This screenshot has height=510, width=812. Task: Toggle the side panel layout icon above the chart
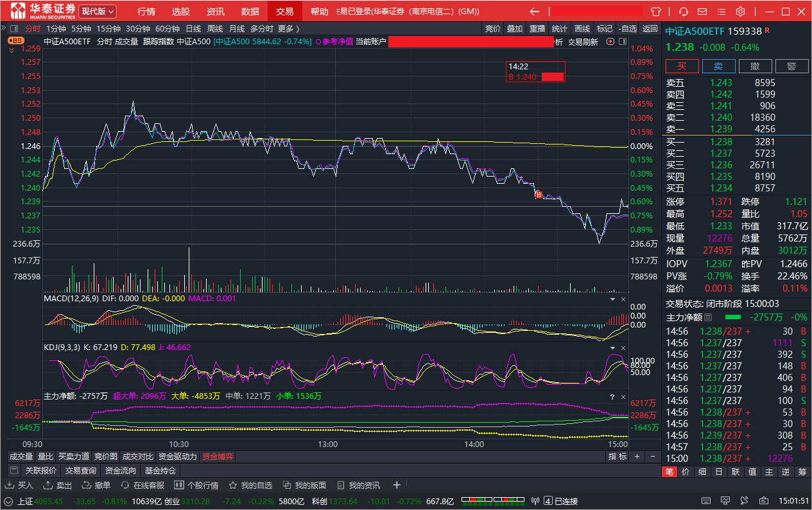[621, 42]
